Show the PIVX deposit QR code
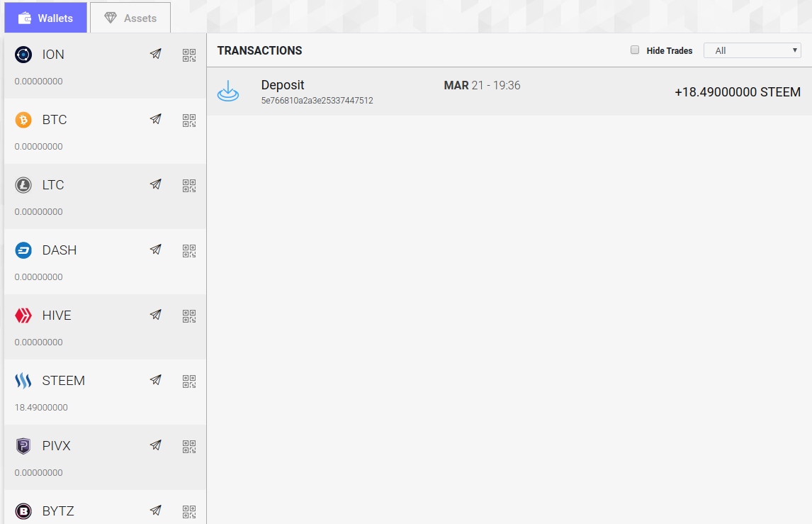Screen dimensions: 812x524 pos(189,447)
